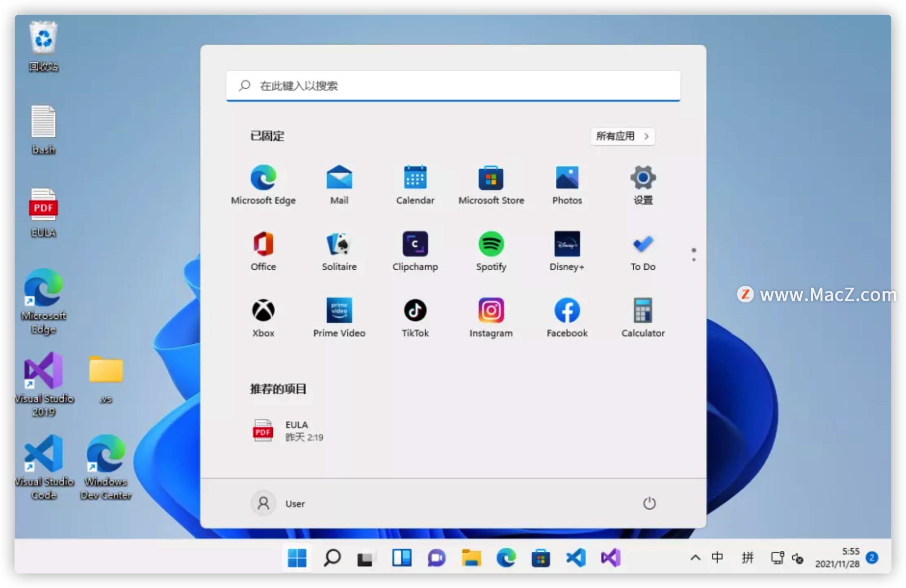Open File Explorer on taskbar
Image resolution: width=906 pixels, height=588 pixels.
[471, 558]
